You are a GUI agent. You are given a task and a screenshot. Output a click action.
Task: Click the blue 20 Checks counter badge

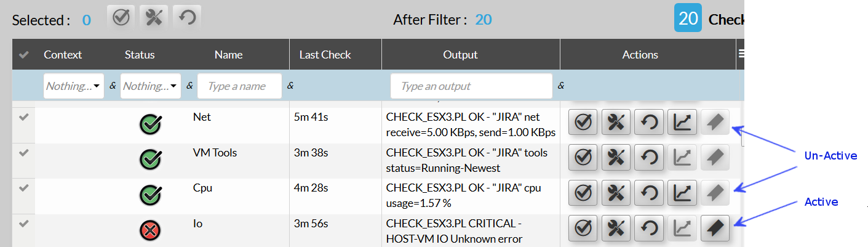click(688, 18)
